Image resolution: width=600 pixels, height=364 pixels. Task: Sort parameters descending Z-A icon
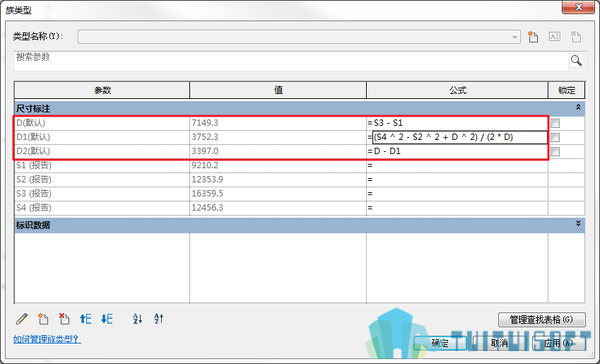pos(158,319)
